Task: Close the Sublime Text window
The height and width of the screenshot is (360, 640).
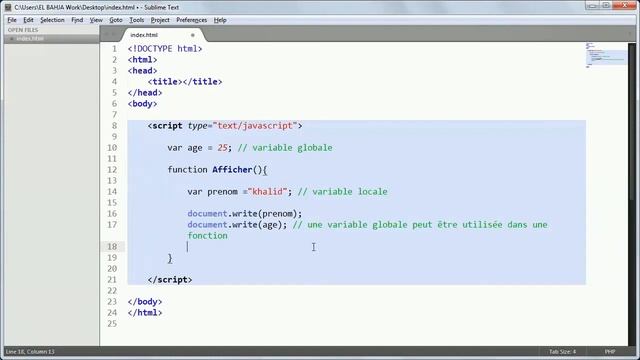Action: 624,6
